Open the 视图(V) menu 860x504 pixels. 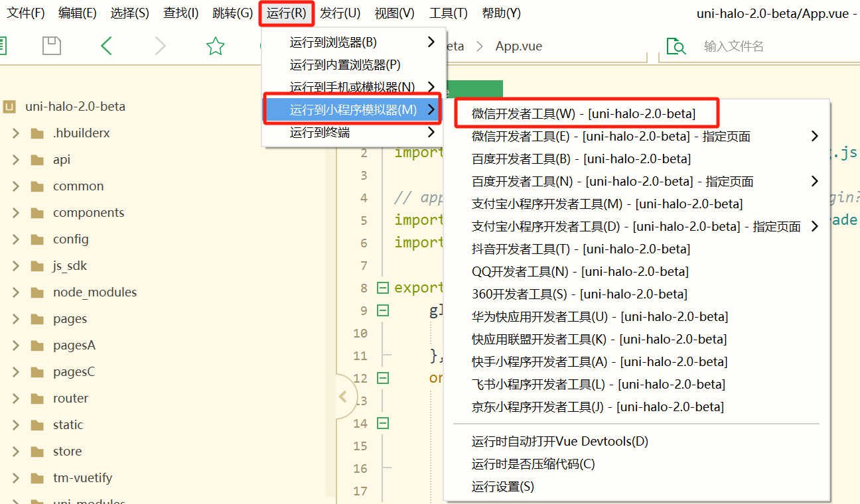(x=394, y=13)
